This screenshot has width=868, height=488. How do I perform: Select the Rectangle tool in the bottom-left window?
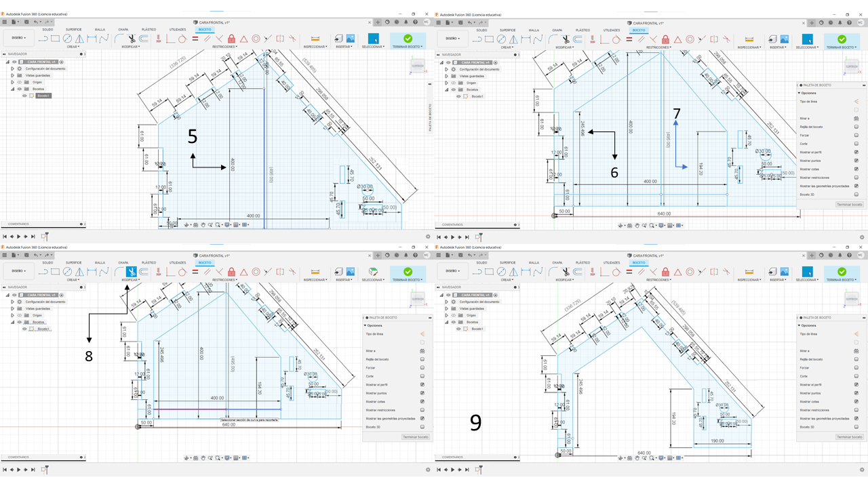[x=55, y=272]
